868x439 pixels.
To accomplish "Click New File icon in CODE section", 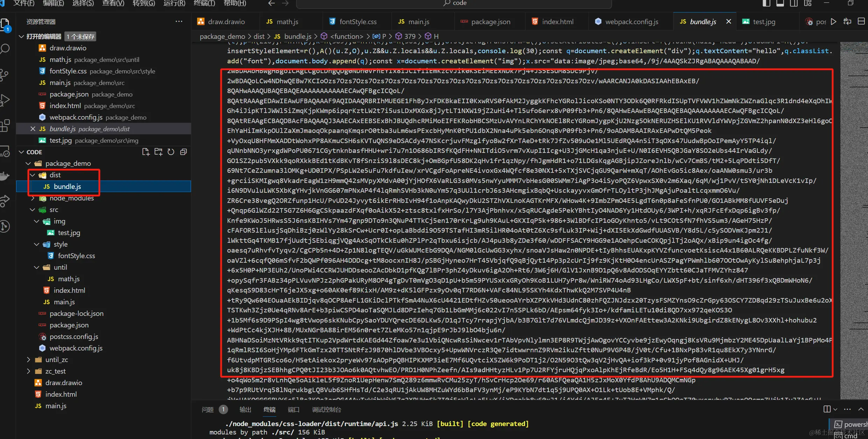I will click(146, 152).
